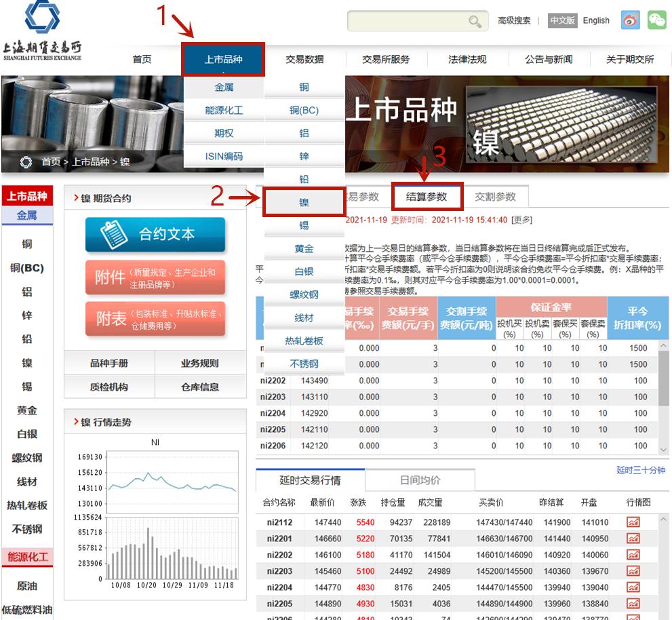The image size is (672, 620).
Task: Open the WeChat social icon
Action: pos(656,20)
